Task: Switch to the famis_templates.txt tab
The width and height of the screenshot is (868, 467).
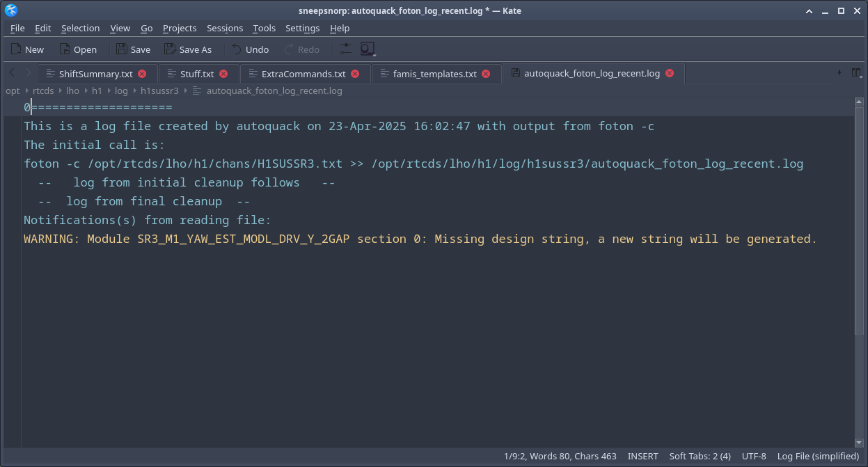Action: point(435,74)
